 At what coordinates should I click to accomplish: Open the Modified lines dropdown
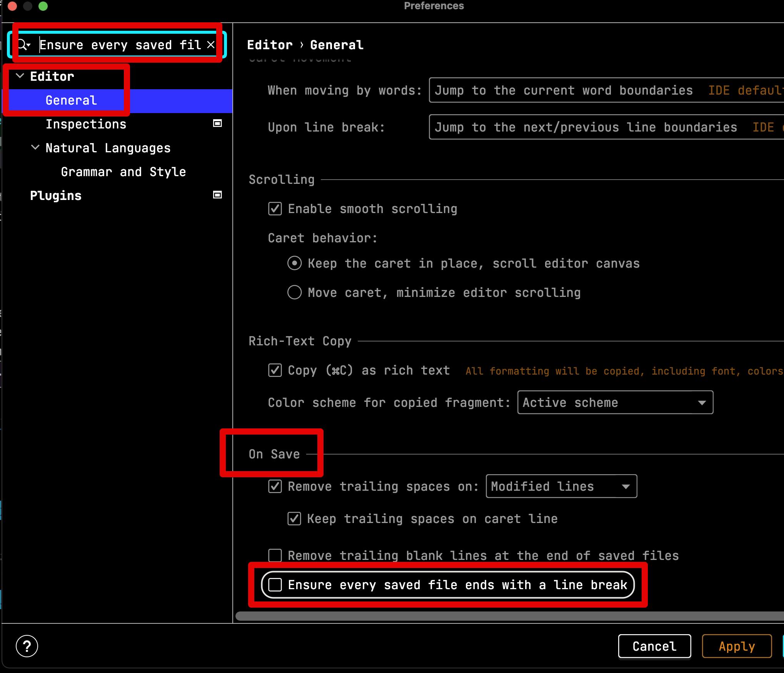pyautogui.click(x=561, y=486)
